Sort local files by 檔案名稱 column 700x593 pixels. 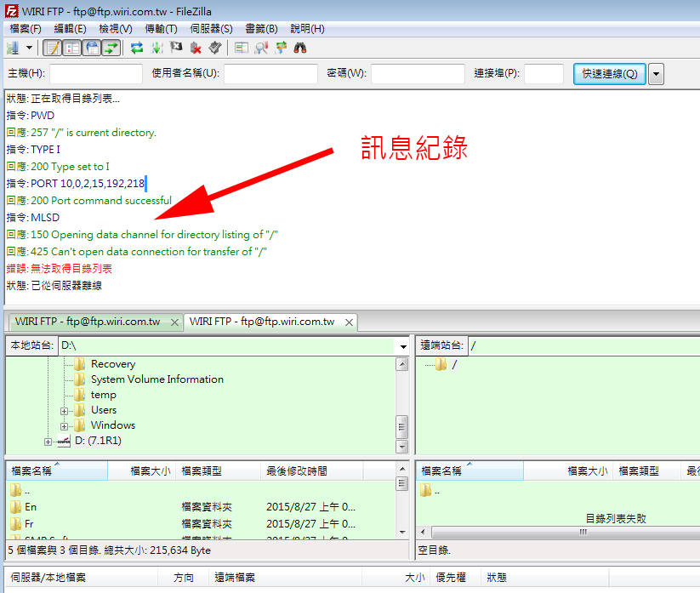57,471
